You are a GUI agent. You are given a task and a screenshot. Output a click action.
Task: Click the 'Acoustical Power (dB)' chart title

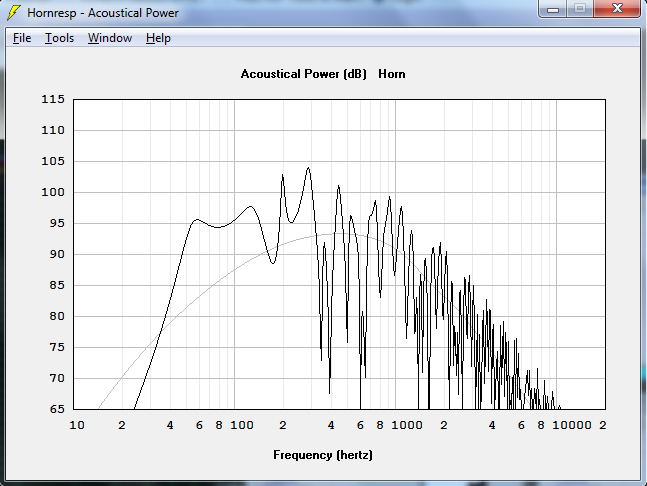(x=304, y=74)
